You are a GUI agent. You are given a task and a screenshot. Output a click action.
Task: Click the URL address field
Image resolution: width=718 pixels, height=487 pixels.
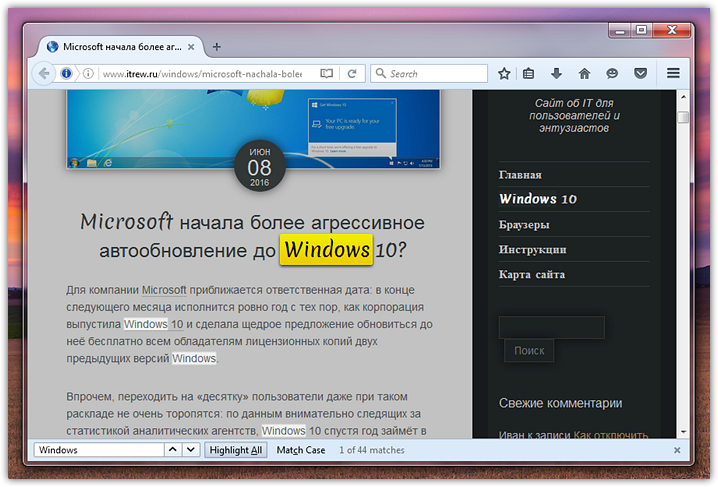202,74
